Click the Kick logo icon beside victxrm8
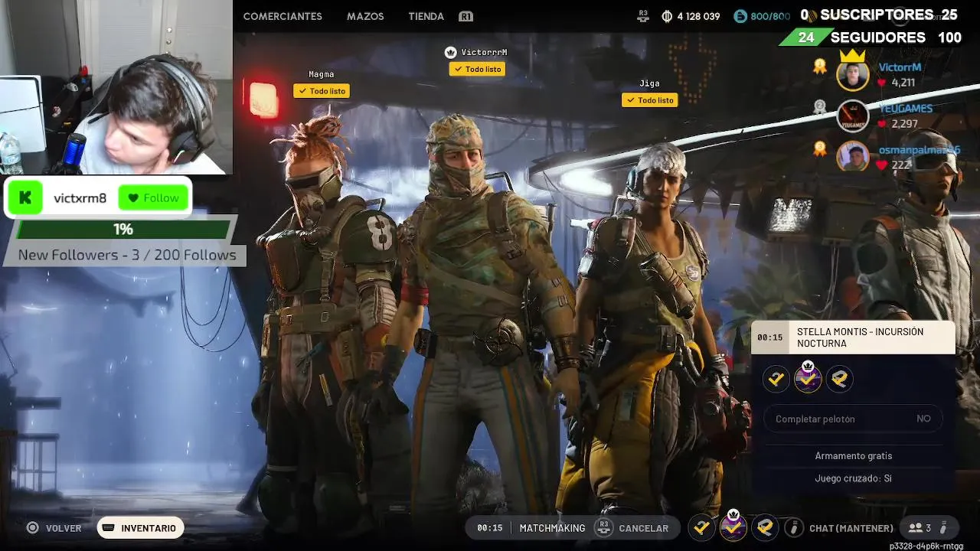 point(24,198)
